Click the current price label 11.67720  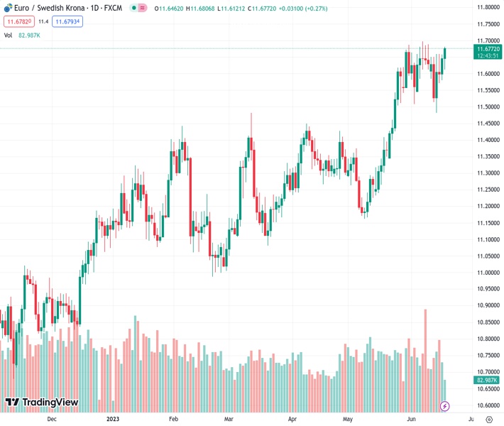point(487,48)
